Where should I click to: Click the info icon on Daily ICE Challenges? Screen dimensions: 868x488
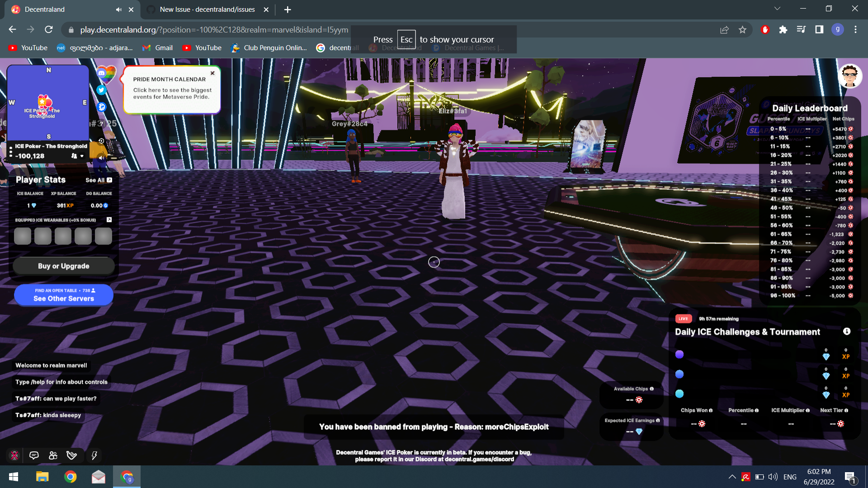(x=847, y=331)
